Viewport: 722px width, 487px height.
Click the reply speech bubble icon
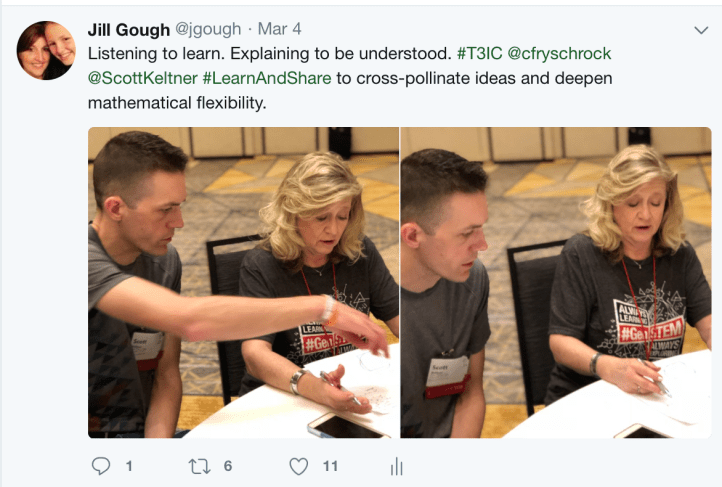101,466
